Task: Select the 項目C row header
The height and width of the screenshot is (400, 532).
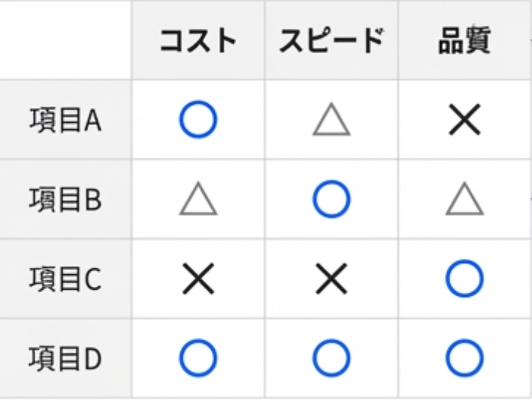Action: (65, 279)
